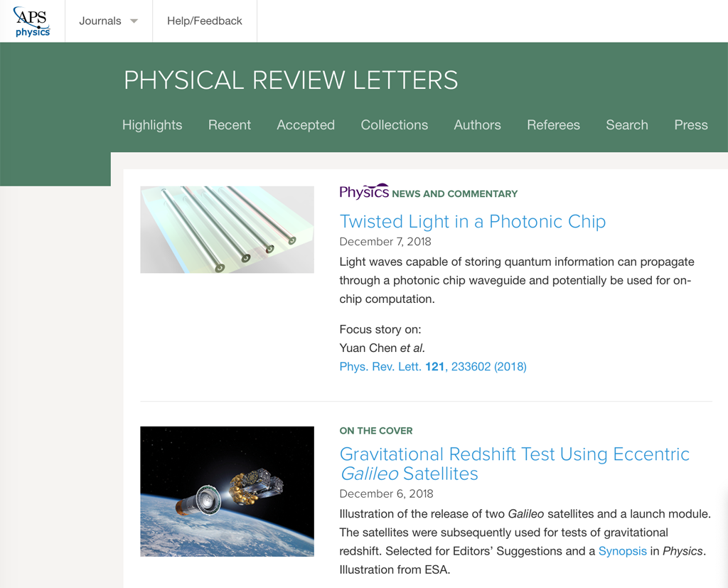This screenshot has width=728, height=588.
Task: Go to the Highlights tab
Action: pos(152,125)
